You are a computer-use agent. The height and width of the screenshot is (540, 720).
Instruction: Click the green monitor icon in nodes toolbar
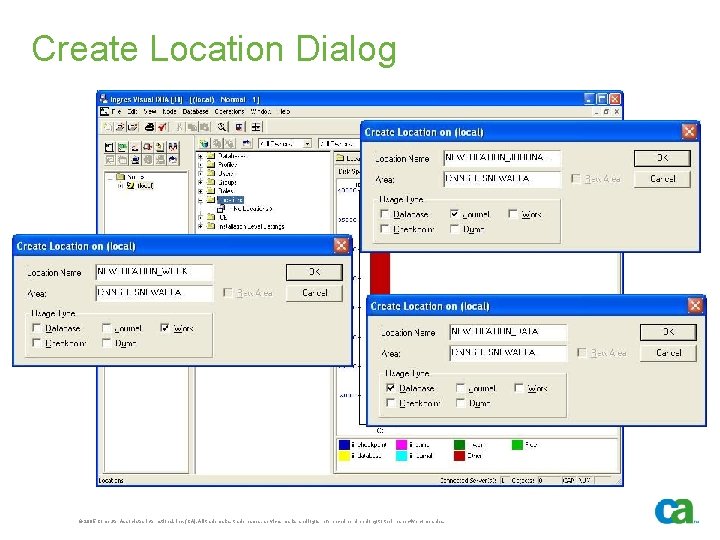[x=122, y=147]
